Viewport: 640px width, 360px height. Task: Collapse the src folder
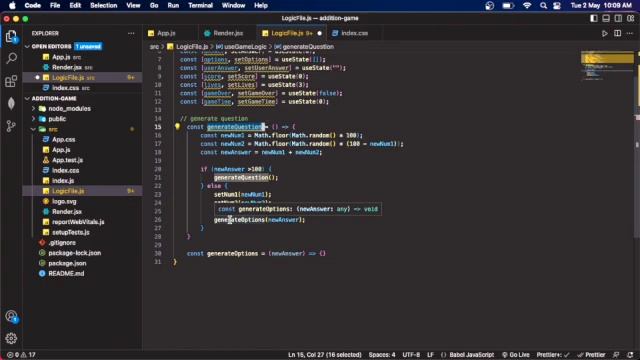[x=53, y=129]
